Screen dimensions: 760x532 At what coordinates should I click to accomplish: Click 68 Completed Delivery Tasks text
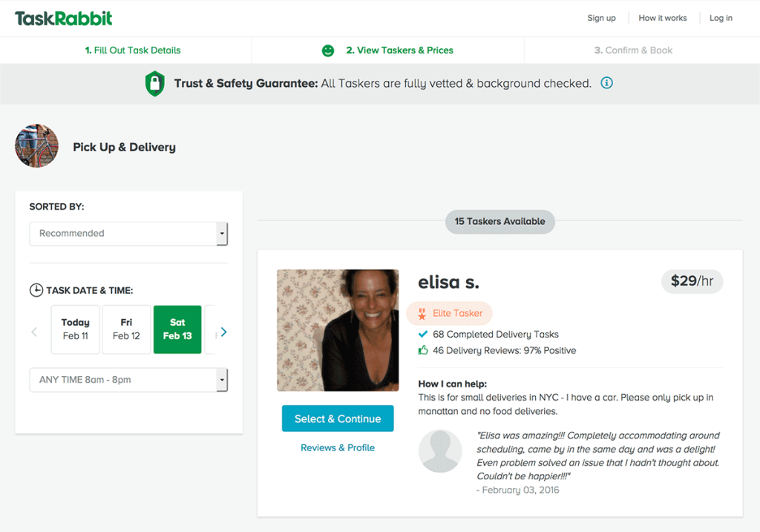click(x=495, y=335)
